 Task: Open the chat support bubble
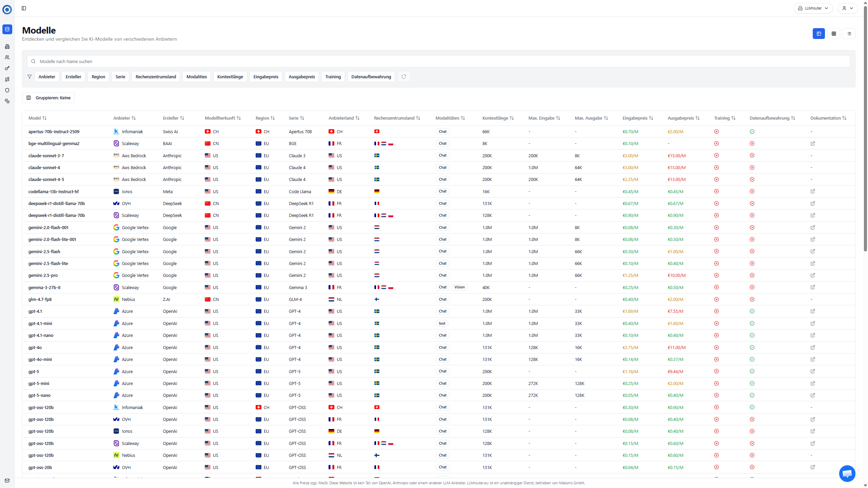coord(847,473)
